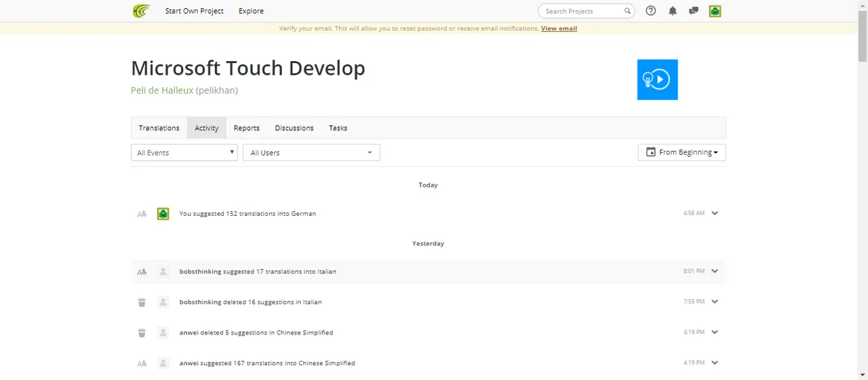The height and width of the screenshot is (380, 868).
Task: Open the Explore link
Action: coord(251,11)
